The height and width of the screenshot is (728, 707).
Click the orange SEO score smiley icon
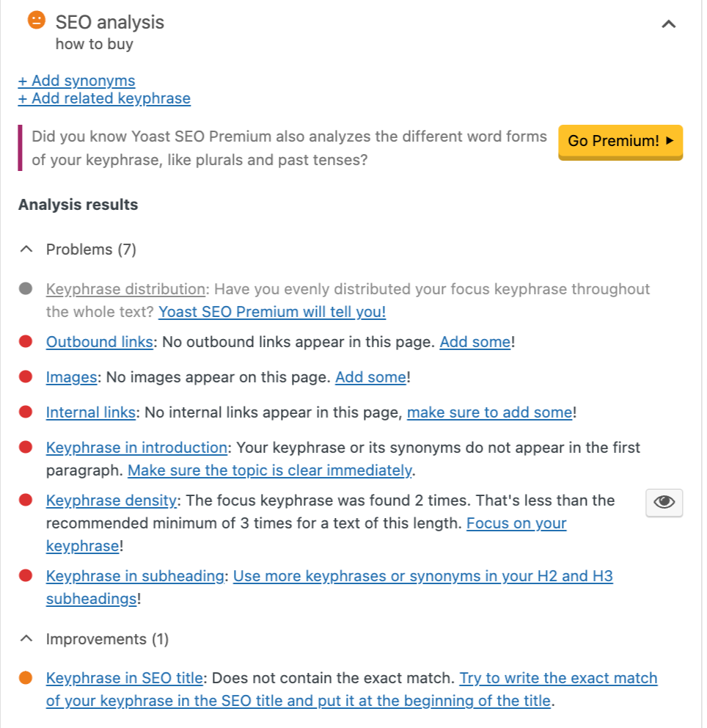click(x=37, y=21)
